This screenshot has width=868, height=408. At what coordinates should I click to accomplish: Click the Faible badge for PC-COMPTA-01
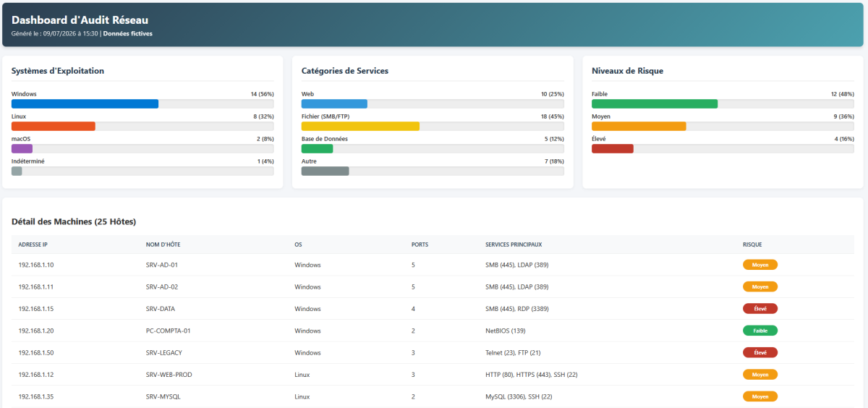[760, 331]
